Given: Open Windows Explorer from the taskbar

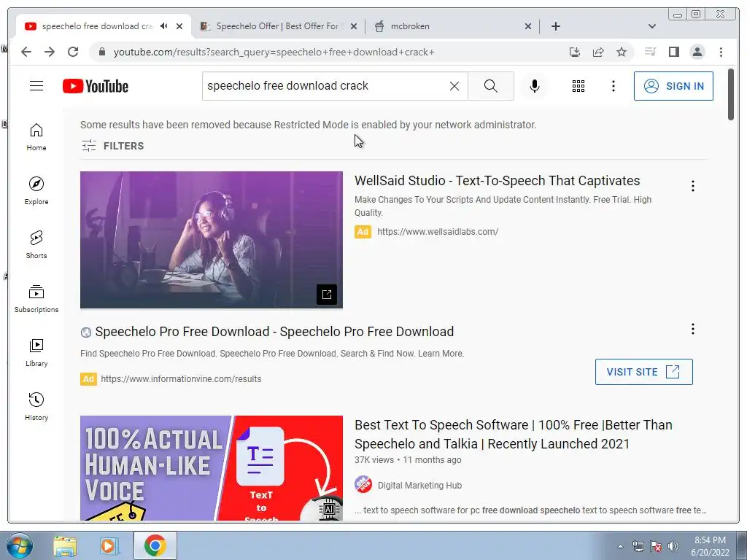Looking at the screenshot, I should [65, 545].
